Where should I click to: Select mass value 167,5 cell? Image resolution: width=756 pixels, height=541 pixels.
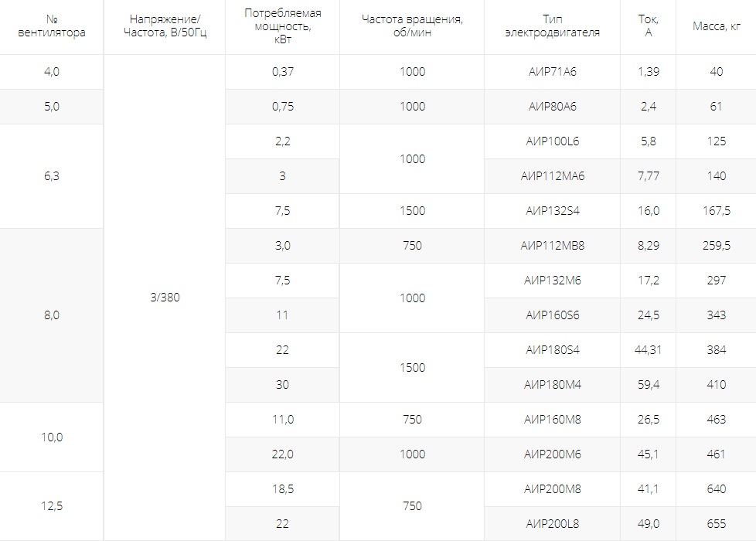tap(716, 211)
